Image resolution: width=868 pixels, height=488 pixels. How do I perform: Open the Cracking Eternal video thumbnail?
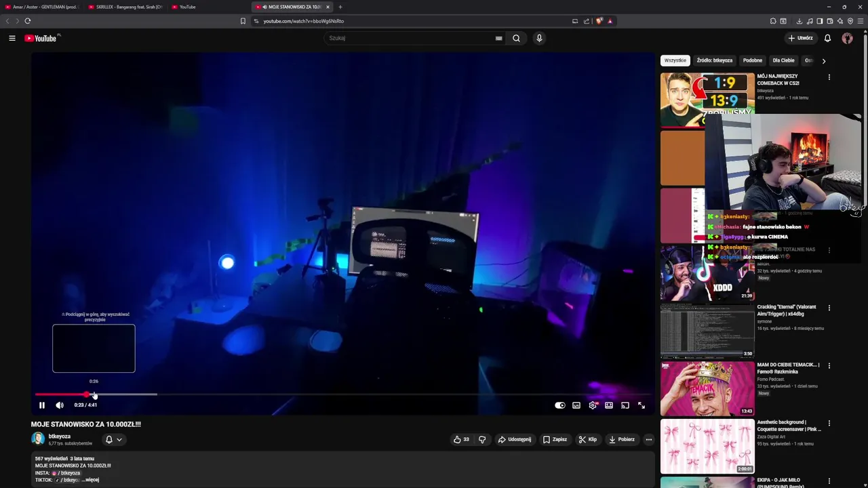(707, 331)
